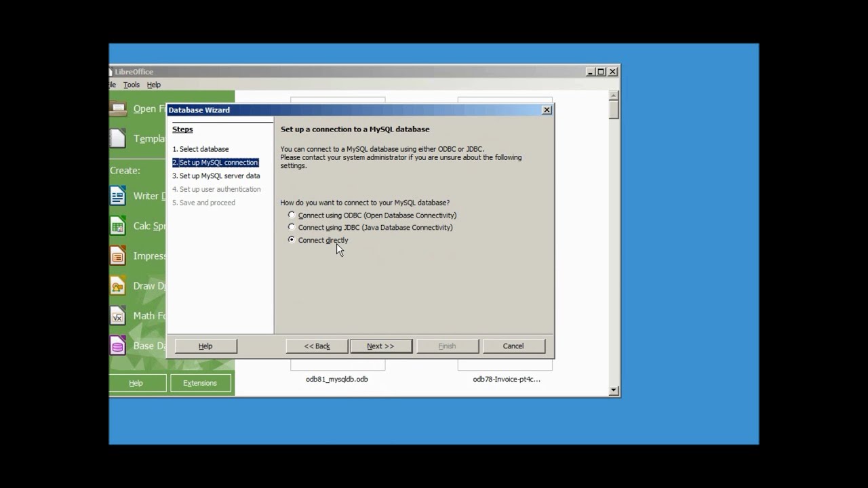Image resolution: width=868 pixels, height=488 pixels.
Task: Select step 2. Set up MySQL connection
Action: click(x=216, y=163)
